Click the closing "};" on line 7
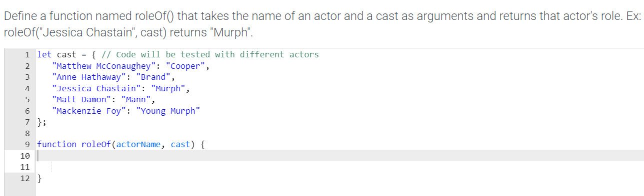This screenshot has height=196, width=644. click(42, 122)
